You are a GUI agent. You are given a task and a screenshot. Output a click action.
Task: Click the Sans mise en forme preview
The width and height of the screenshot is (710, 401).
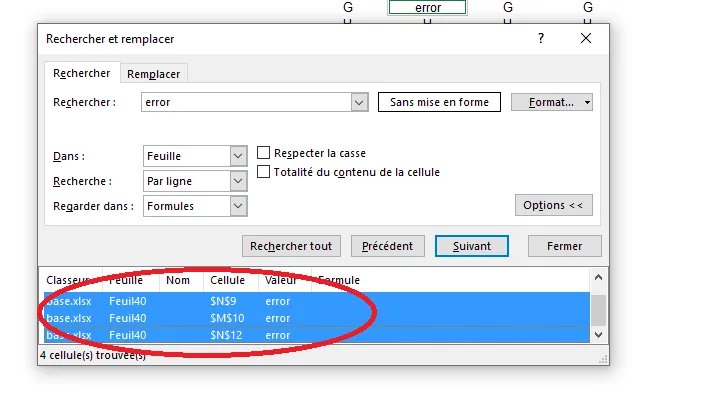point(439,102)
